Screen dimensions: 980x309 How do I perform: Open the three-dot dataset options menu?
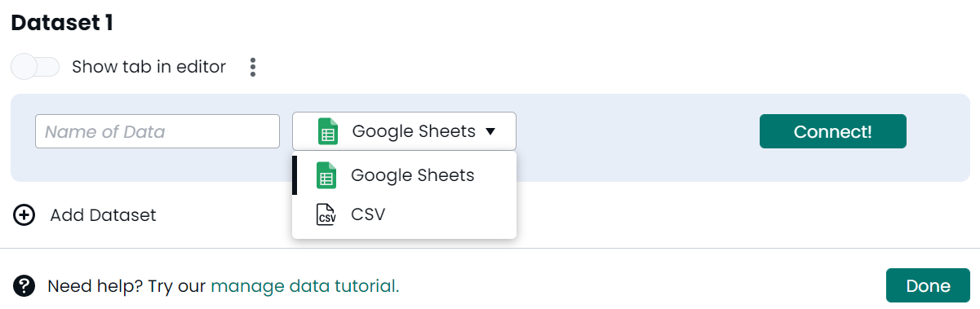pyautogui.click(x=253, y=67)
